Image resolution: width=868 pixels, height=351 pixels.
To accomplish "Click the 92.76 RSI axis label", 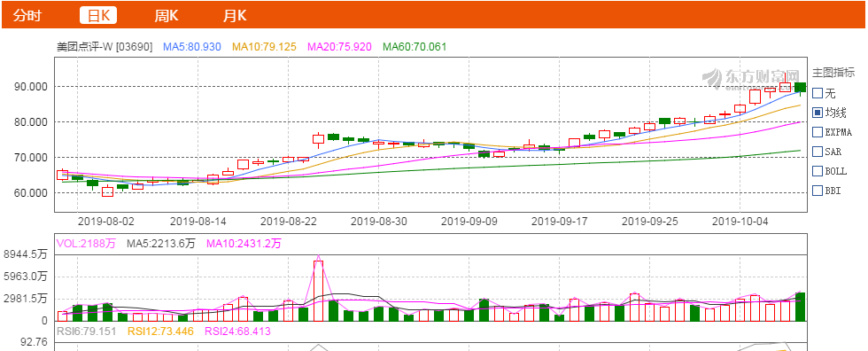I will point(35,342).
